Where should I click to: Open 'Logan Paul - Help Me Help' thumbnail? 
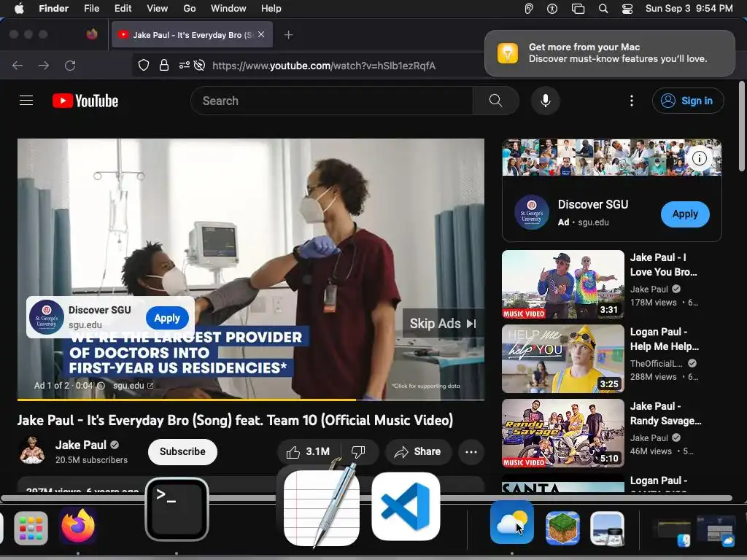point(562,359)
